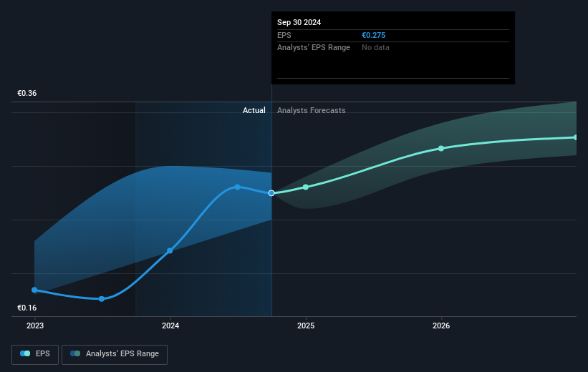Viewport: 588px width, 372px height.
Task: Click the Analysts' EPS Range tooltip row label
Action: coord(314,48)
